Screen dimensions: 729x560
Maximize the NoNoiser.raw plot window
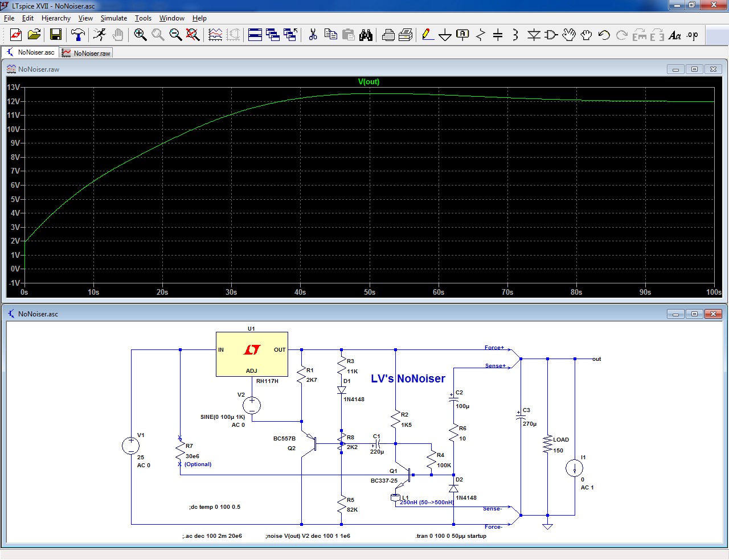694,69
